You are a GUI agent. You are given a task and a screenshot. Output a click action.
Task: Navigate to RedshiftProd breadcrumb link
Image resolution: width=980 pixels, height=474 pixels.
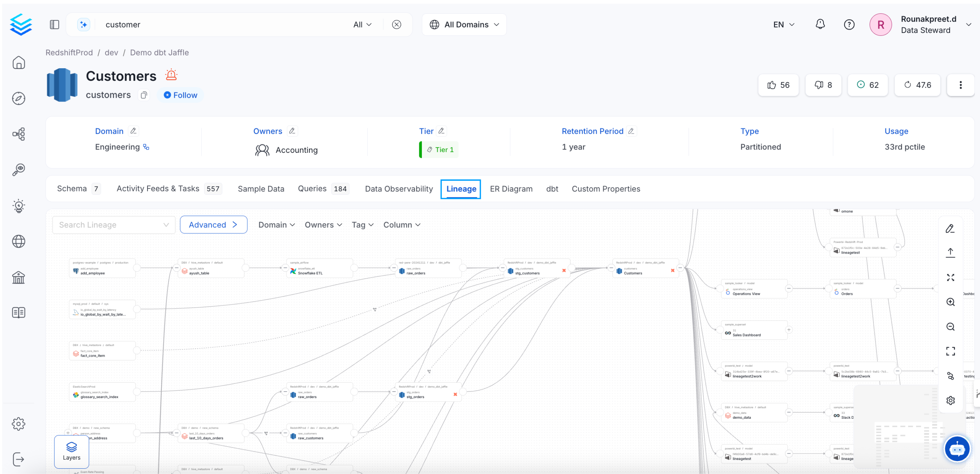click(x=69, y=53)
